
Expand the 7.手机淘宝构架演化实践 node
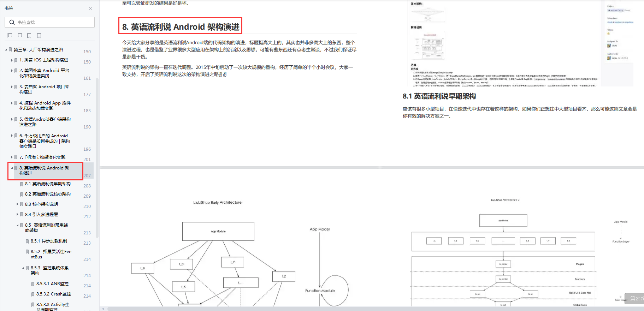click(12, 157)
